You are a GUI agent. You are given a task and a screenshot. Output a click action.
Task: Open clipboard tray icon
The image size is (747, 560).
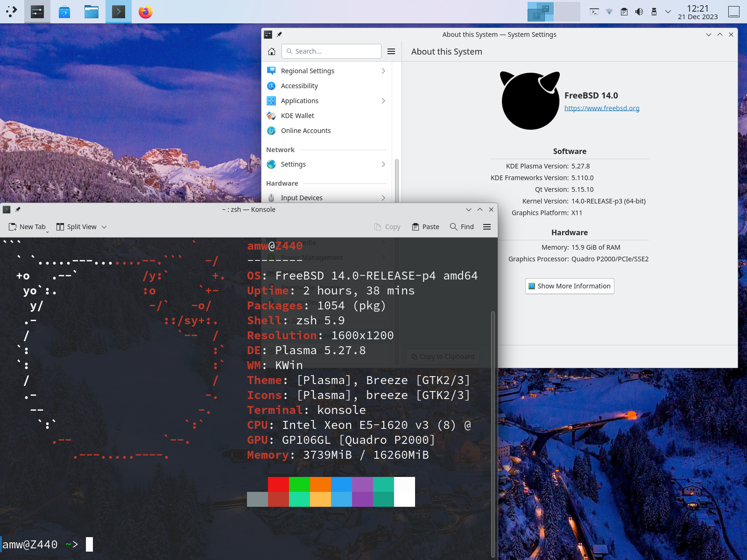624,12
